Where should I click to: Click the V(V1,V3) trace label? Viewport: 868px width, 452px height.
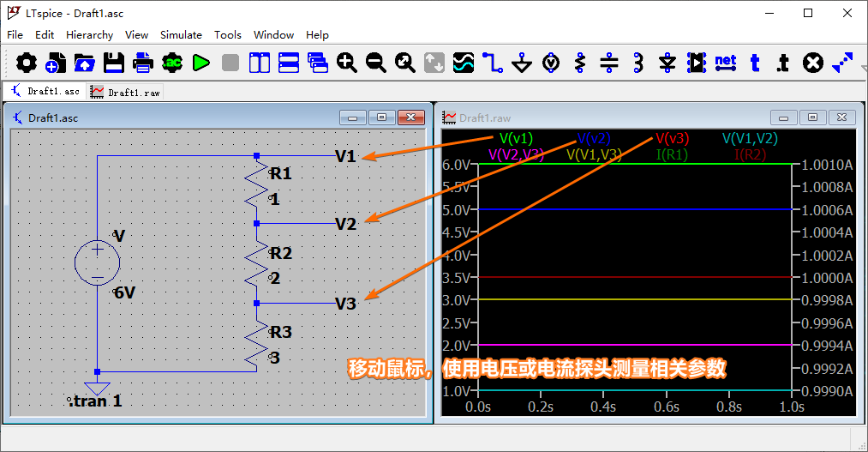pos(594,154)
